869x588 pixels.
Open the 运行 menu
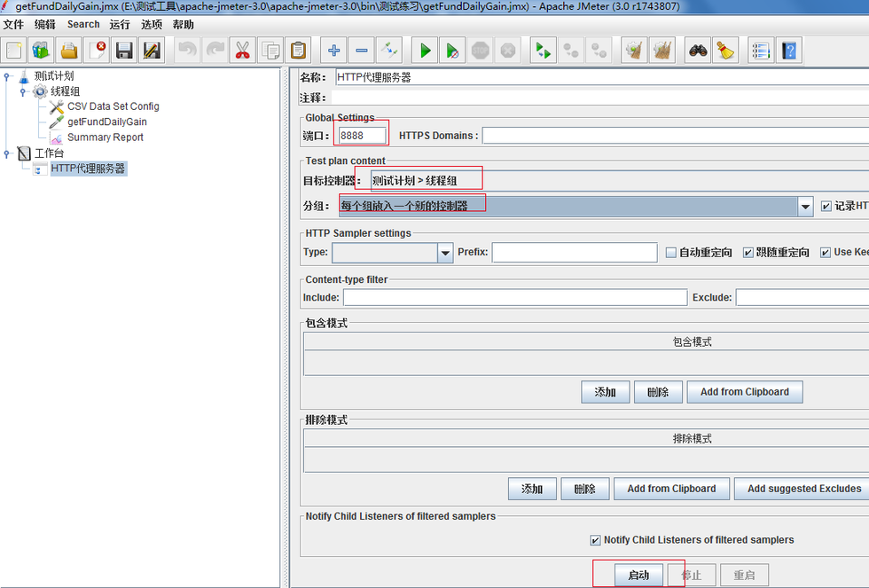120,24
